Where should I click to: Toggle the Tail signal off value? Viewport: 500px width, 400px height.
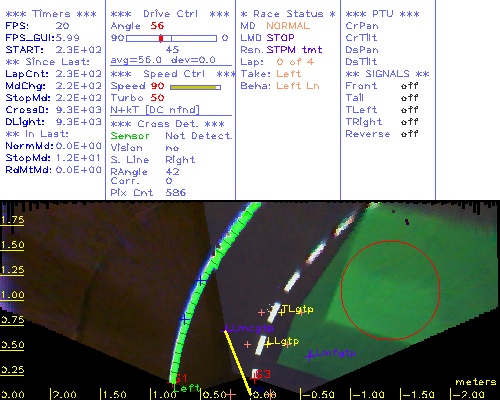point(409,98)
